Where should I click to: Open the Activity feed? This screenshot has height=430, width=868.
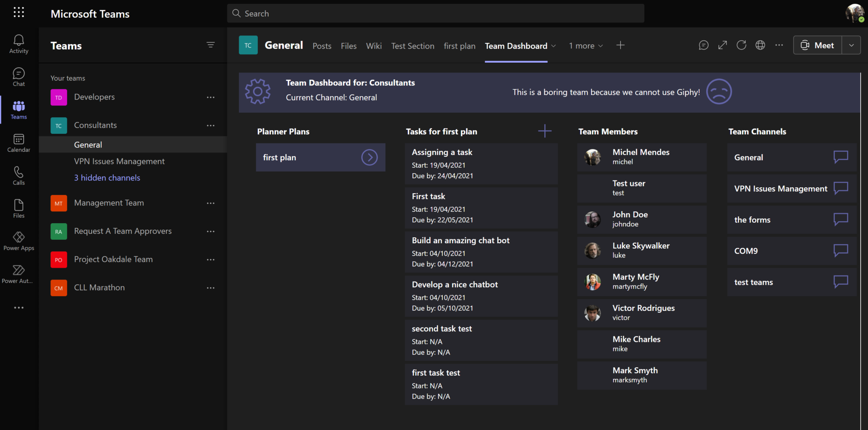(19, 44)
